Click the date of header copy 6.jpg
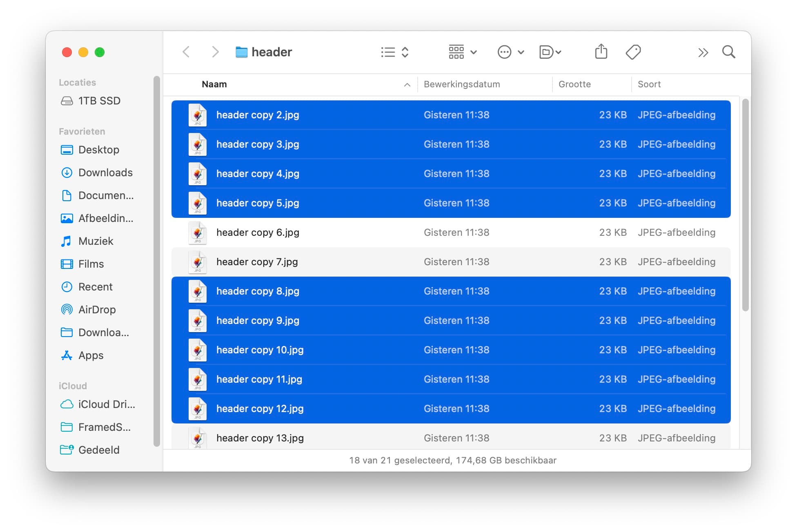This screenshot has width=797, height=532. pos(456,233)
